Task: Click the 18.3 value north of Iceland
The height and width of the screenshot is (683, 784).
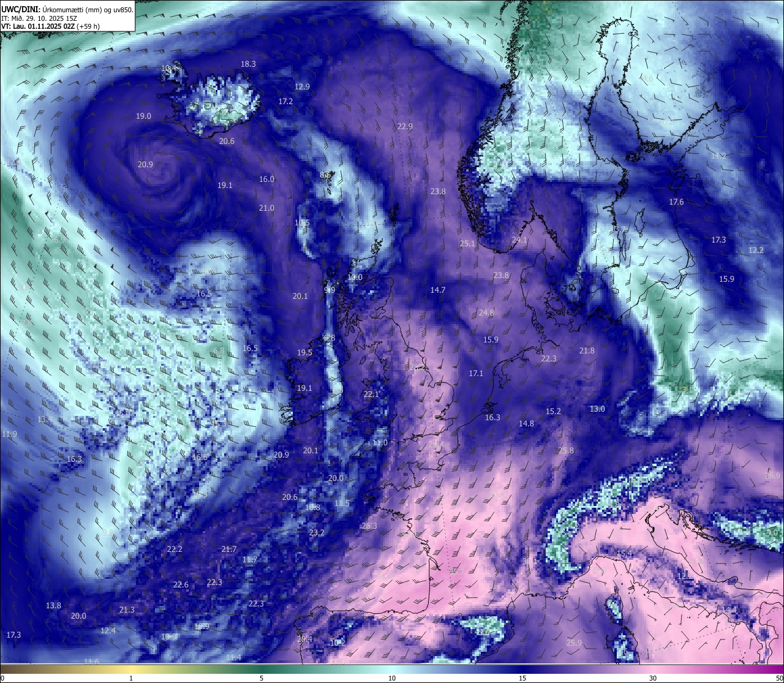Action: (x=248, y=64)
